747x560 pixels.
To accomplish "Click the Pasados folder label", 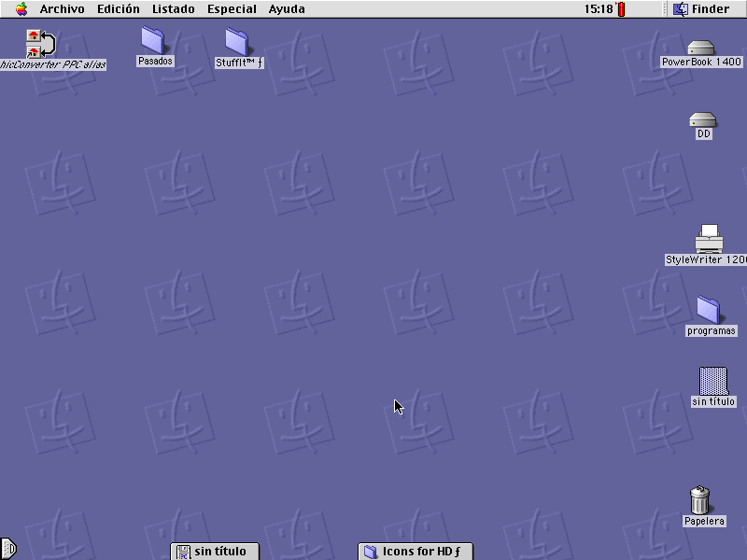I will point(155,61).
